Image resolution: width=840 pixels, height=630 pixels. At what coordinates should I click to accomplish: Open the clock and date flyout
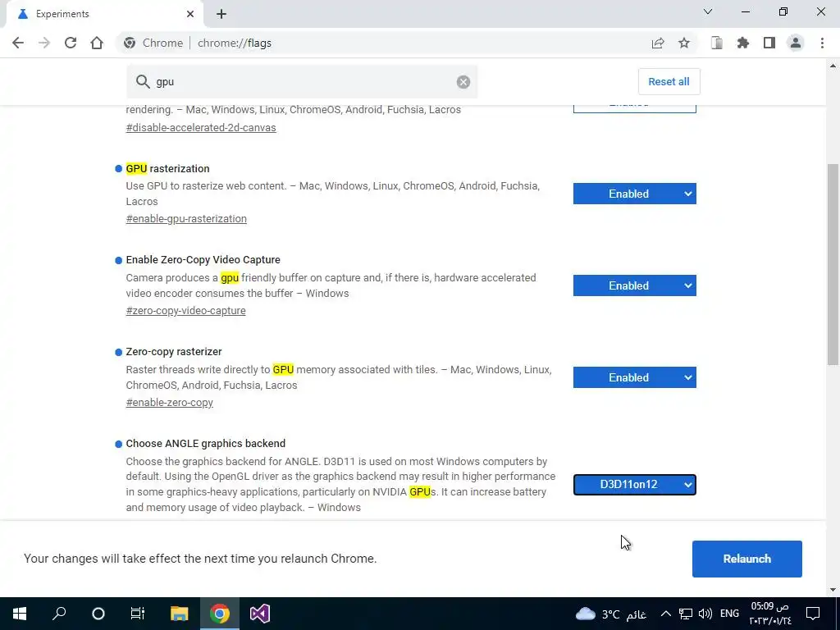pyautogui.click(x=769, y=614)
